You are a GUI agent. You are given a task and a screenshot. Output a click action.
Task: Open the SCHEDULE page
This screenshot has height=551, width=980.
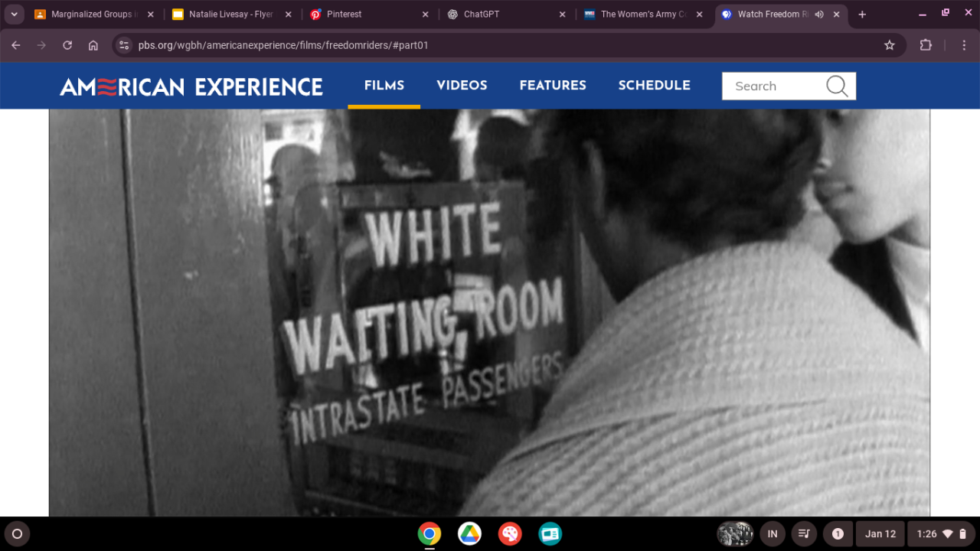pyautogui.click(x=655, y=85)
